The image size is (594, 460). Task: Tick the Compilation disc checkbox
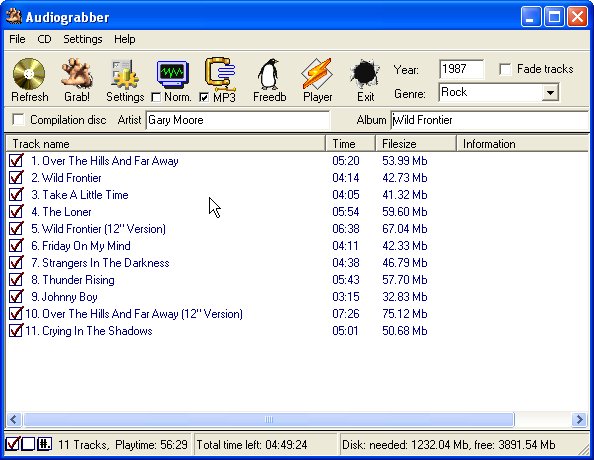click(x=18, y=120)
